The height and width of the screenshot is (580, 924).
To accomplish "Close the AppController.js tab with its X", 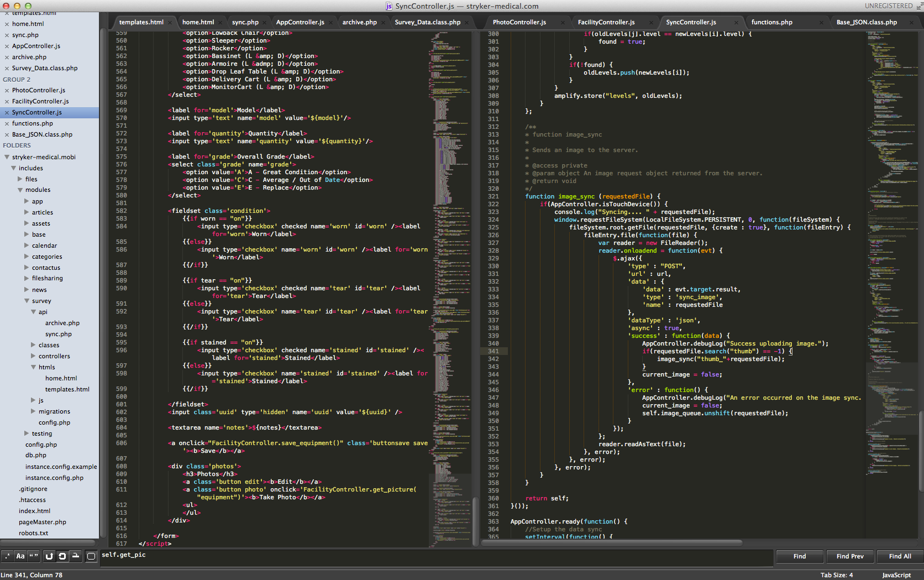I will point(331,23).
